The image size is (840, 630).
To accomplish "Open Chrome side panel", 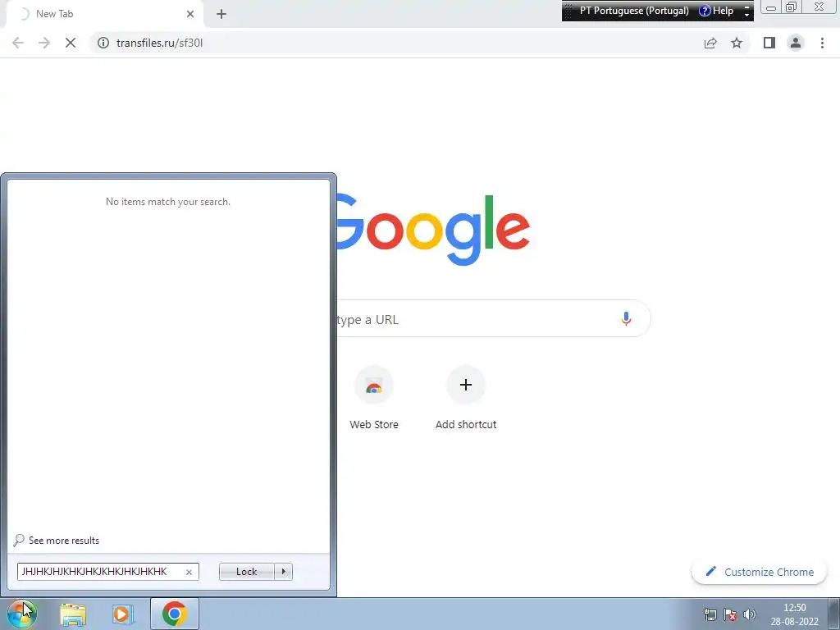I will 769,43.
